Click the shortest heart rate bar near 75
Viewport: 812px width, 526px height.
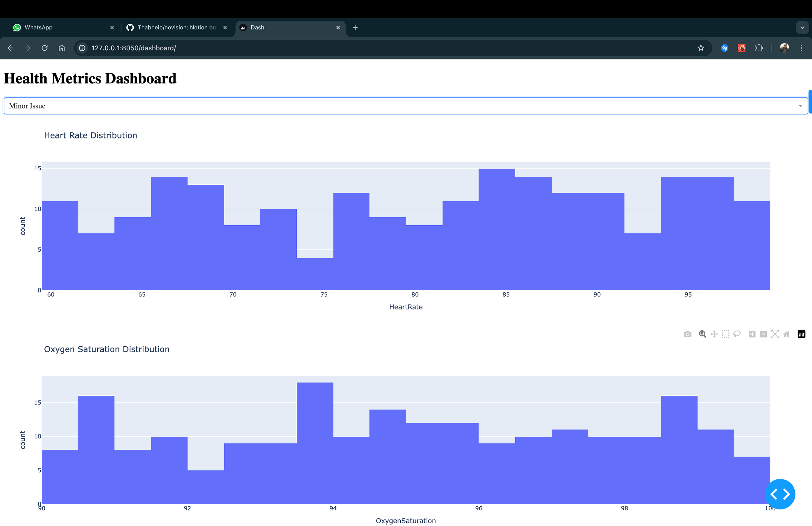pyautogui.click(x=315, y=274)
